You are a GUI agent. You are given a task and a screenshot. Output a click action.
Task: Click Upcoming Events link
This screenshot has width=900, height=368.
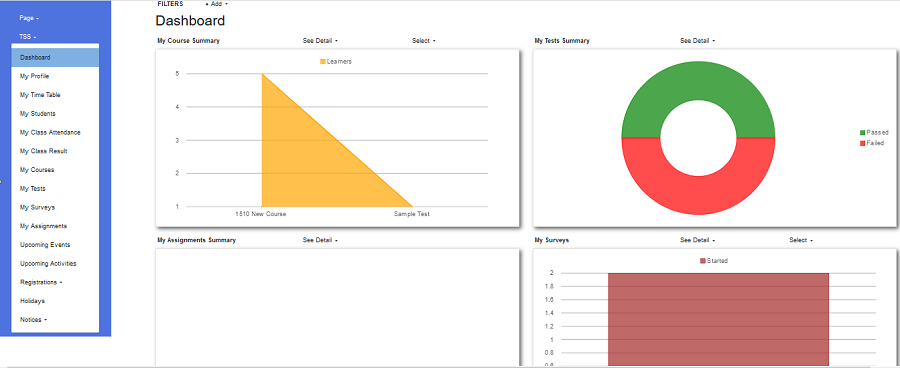click(55, 245)
